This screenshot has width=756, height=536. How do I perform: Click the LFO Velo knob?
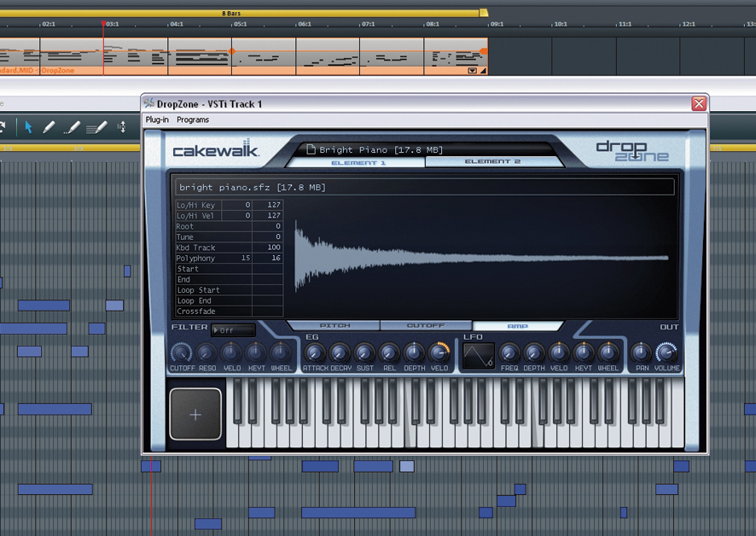click(x=559, y=353)
